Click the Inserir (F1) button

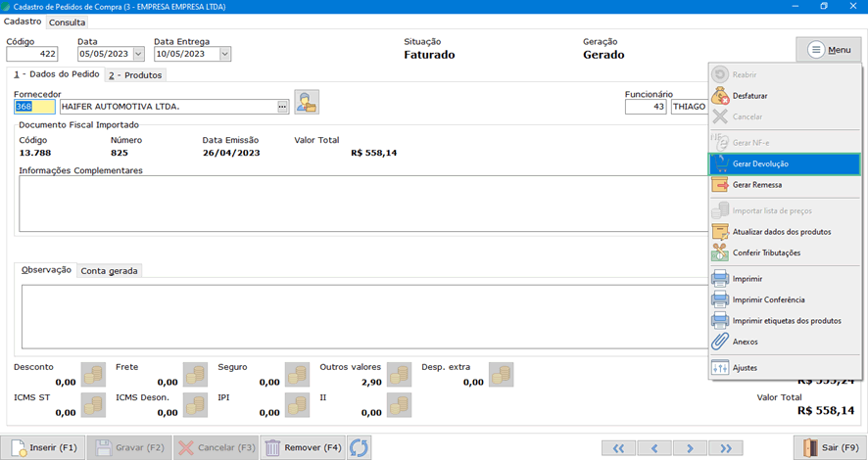pyautogui.click(x=44, y=447)
